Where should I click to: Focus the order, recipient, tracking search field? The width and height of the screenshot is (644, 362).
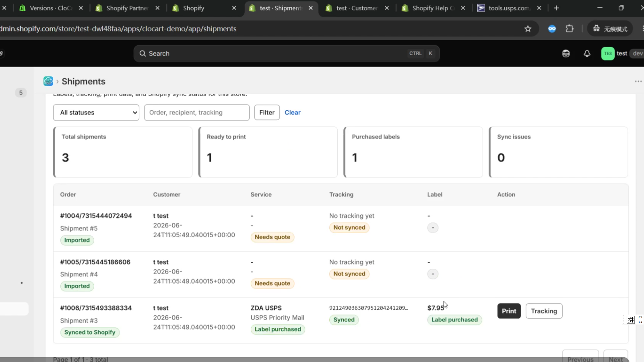(197, 113)
